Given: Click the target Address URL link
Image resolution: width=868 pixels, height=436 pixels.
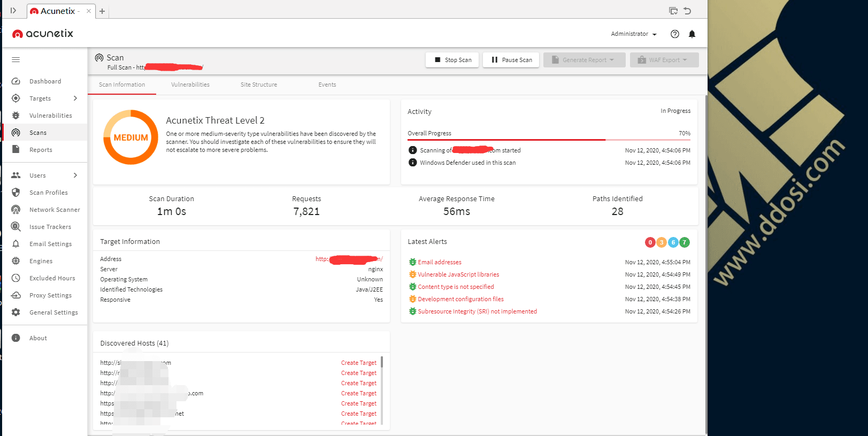Looking at the screenshot, I should pyautogui.click(x=349, y=259).
